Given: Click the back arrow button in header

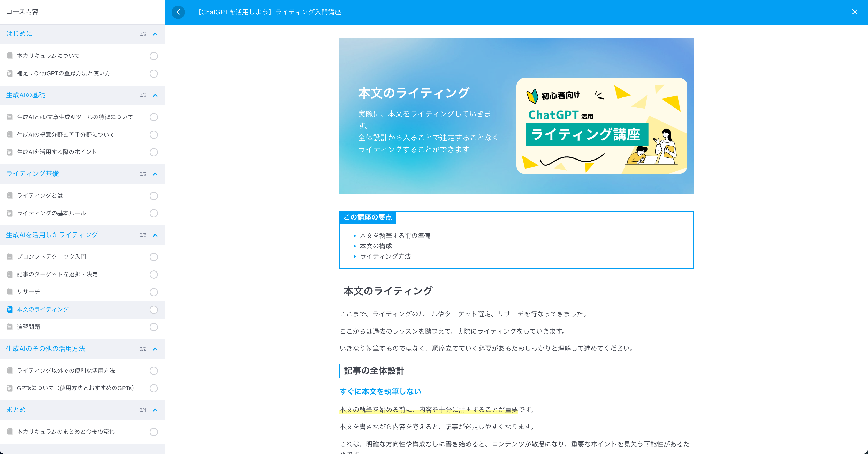Looking at the screenshot, I should 178,12.
